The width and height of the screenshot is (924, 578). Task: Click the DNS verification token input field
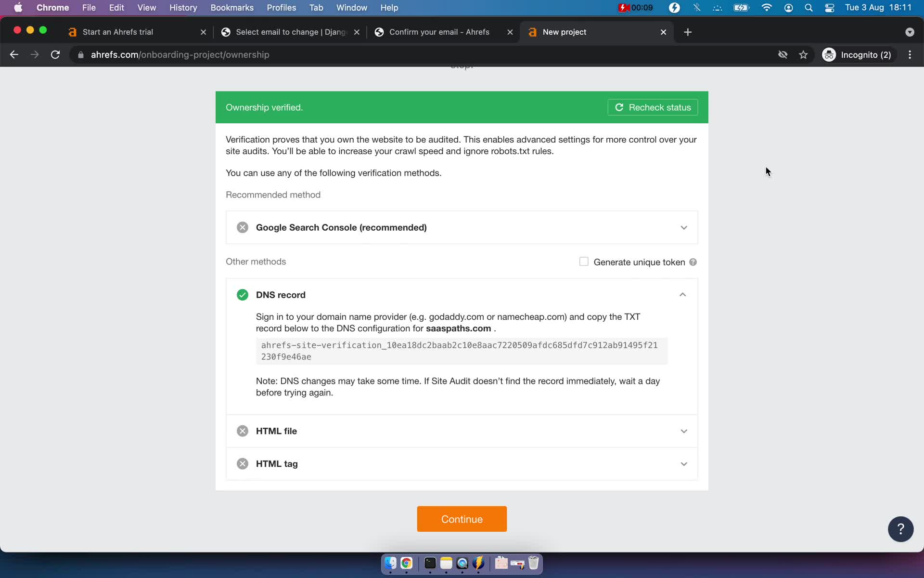click(x=462, y=350)
